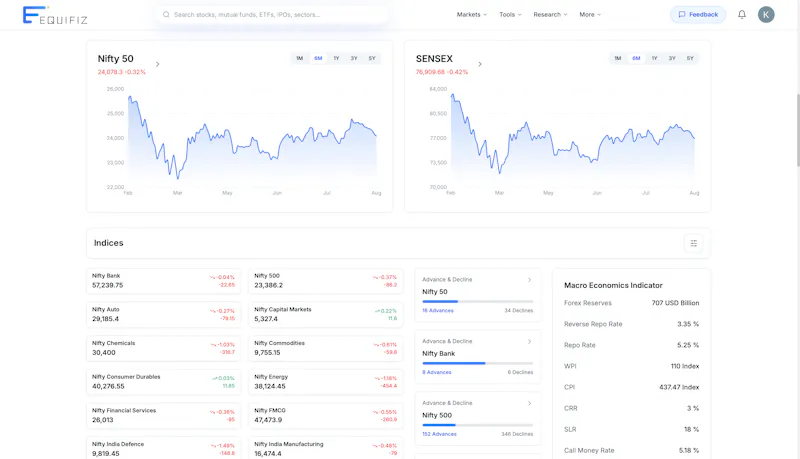Open the Nifty Energy index card

click(326, 382)
